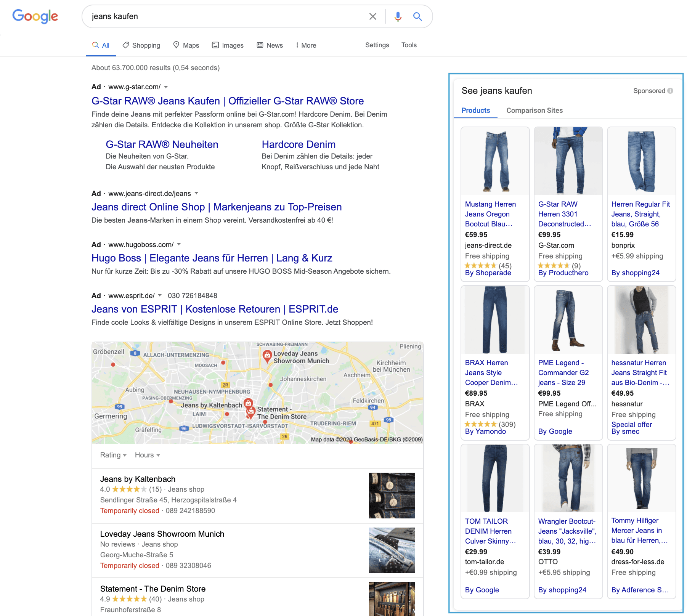687x616 pixels.
Task: Switch to the Shopping tab
Action: pos(141,45)
